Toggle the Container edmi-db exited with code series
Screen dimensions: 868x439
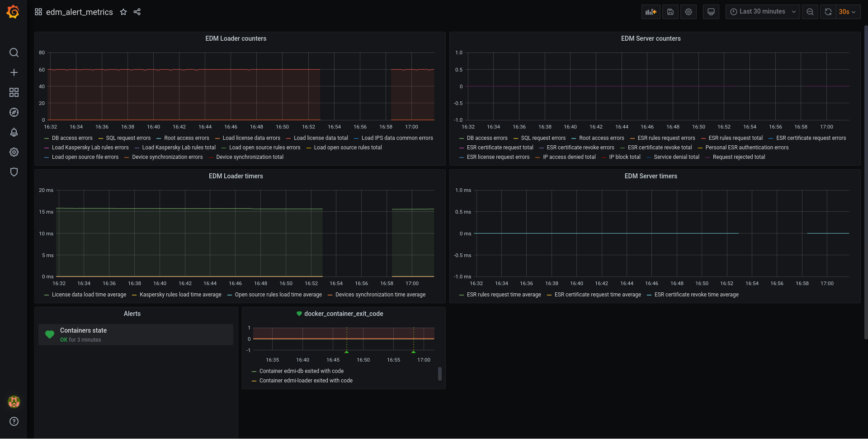coord(301,371)
